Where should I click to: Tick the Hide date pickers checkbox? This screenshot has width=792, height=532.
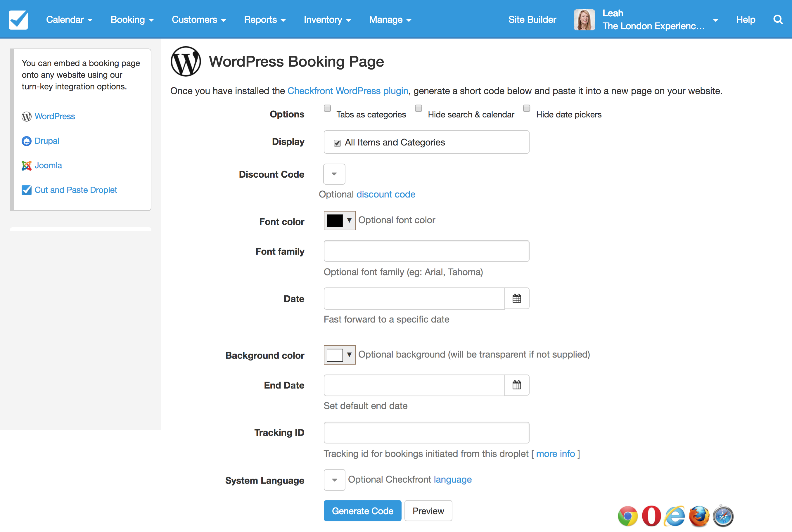pyautogui.click(x=527, y=108)
